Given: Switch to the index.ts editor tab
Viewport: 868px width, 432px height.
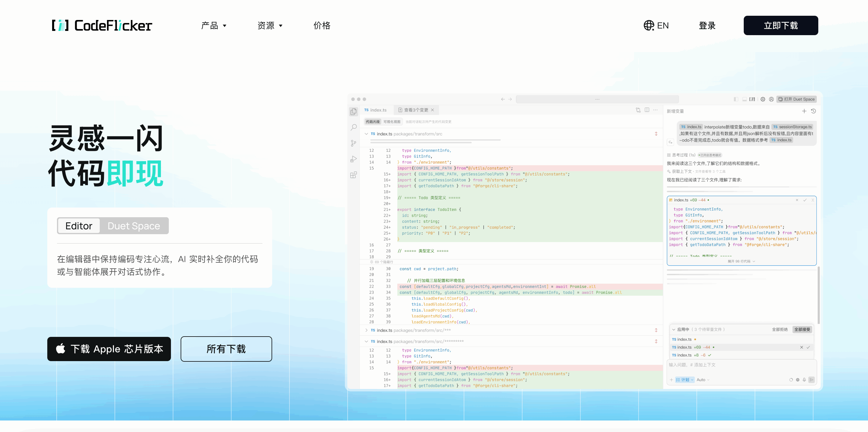Looking at the screenshot, I should (x=376, y=110).
